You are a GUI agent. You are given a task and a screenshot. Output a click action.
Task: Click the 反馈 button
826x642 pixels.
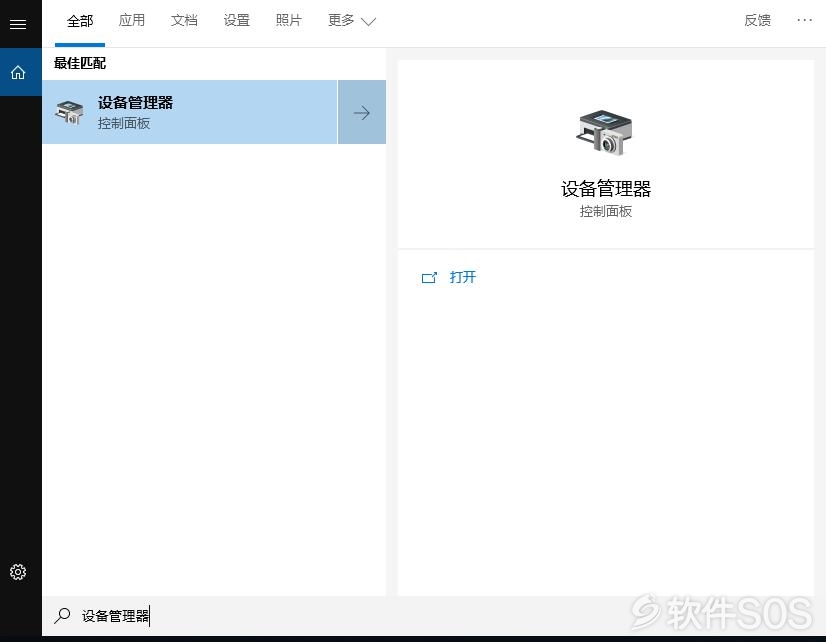[758, 21]
